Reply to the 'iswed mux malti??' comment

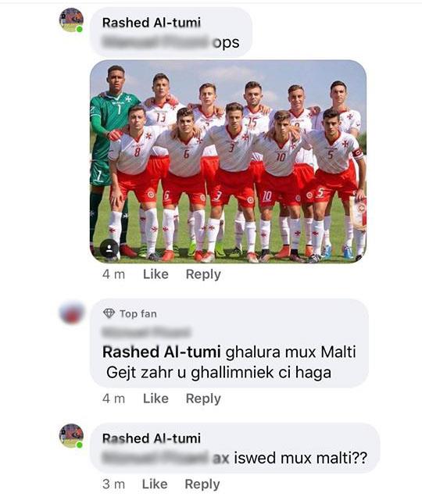pos(202,484)
